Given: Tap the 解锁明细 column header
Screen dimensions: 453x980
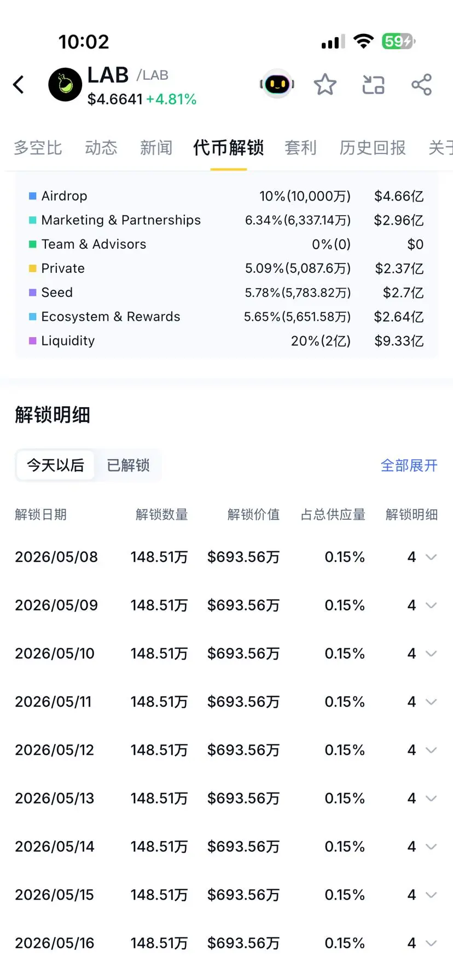Looking at the screenshot, I should (411, 514).
